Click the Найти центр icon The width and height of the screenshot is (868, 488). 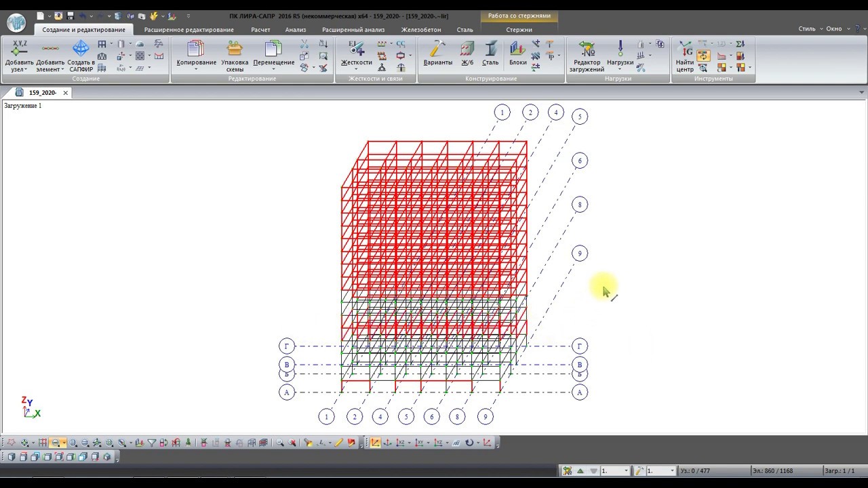(685, 49)
